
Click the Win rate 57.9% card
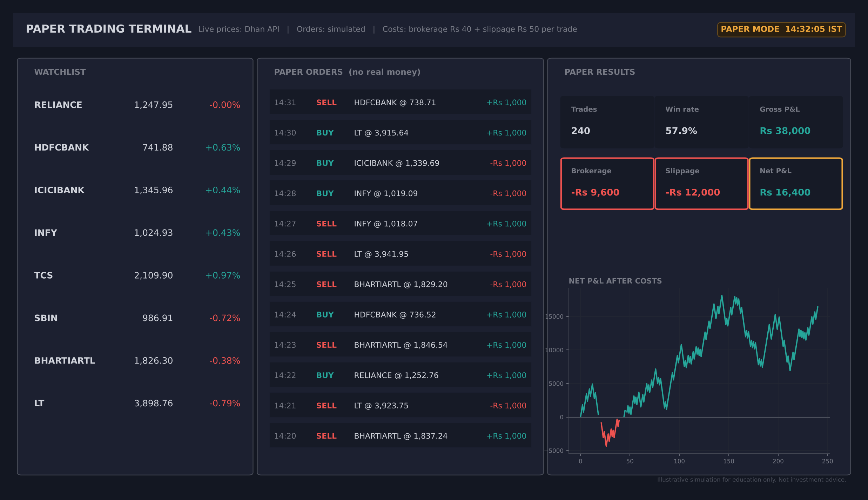(x=701, y=122)
